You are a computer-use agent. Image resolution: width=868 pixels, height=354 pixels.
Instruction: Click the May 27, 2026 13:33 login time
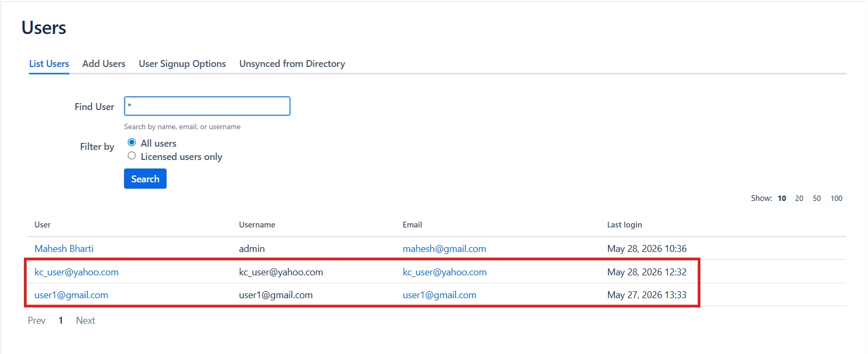[647, 295]
